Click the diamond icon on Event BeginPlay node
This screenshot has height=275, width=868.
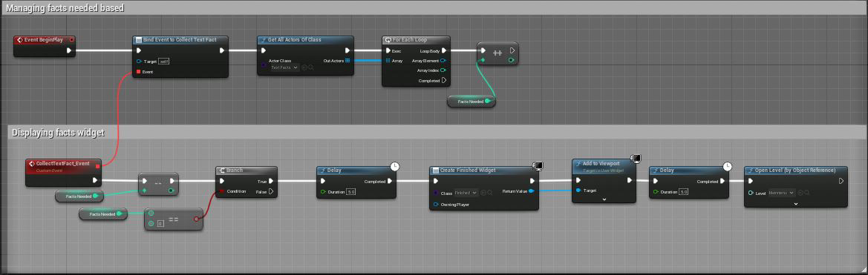click(19, 40)
